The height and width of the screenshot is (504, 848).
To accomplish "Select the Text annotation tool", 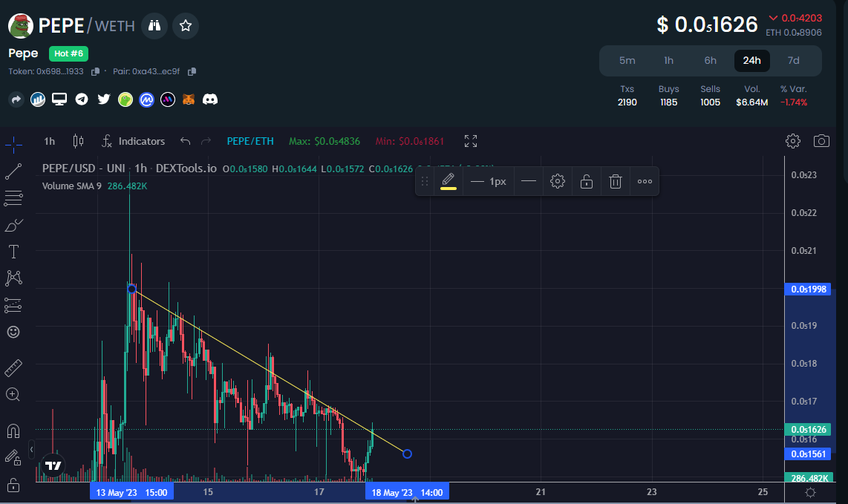I will (x=13, y=252).
